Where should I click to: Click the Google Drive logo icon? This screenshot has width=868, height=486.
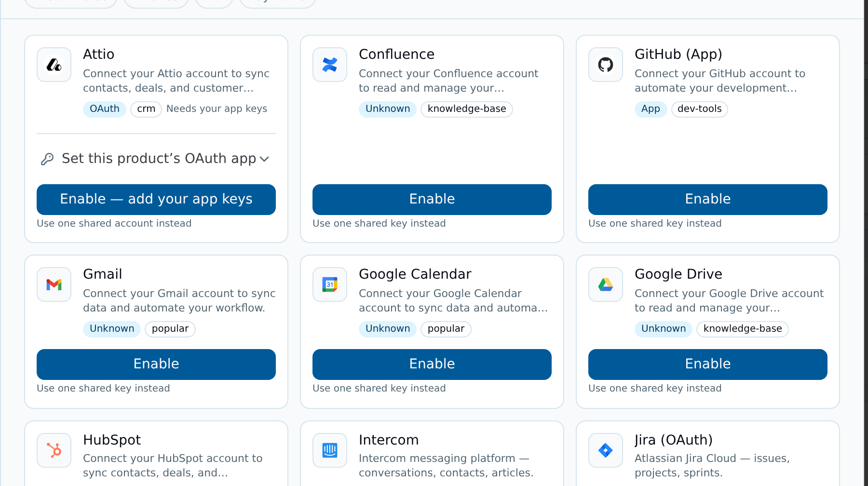coord(606,284)
